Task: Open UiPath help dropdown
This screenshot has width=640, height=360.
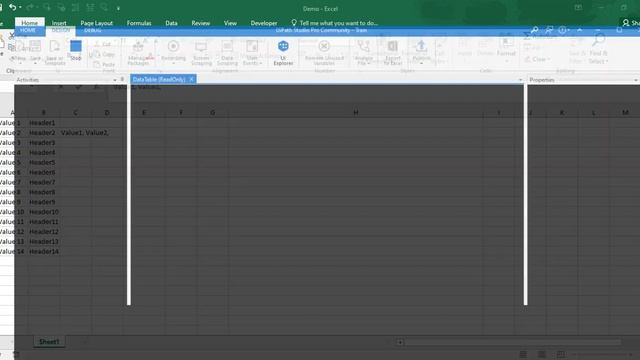Action: [564, 30]
